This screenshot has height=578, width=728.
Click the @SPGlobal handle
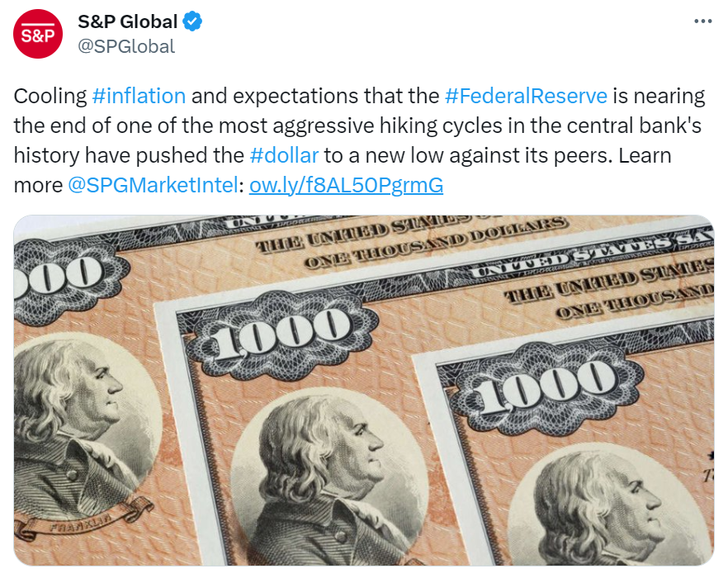(x=126, y=46)
